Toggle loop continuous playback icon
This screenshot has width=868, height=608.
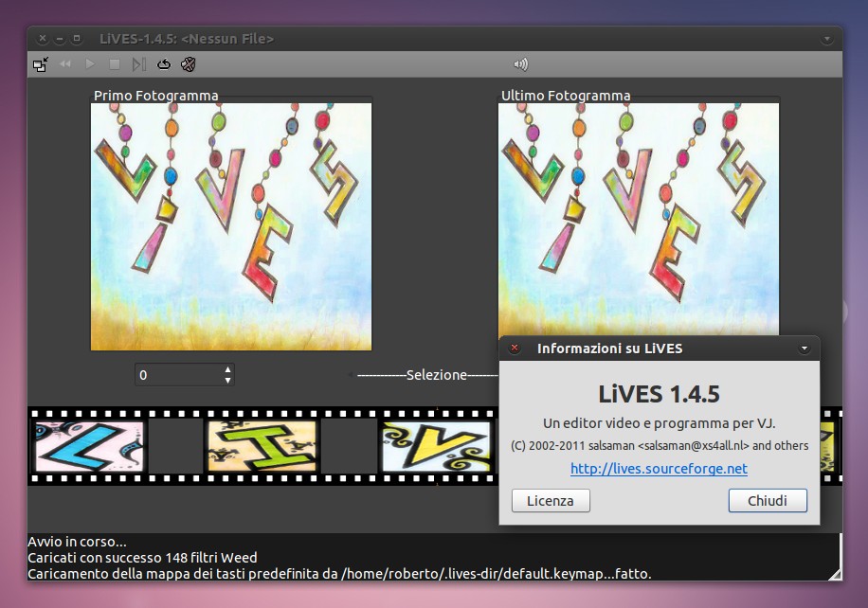tap(164, 64)
